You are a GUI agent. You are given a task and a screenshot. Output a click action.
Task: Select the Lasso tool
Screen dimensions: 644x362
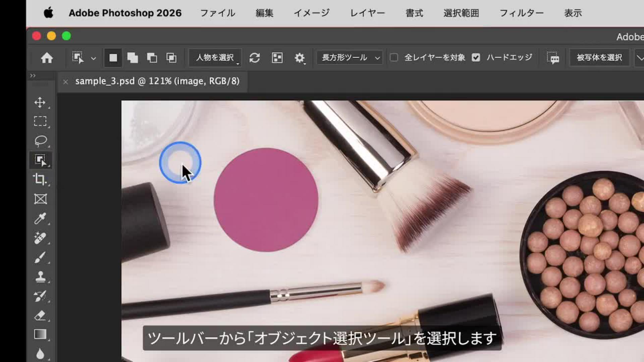(40, 141)
